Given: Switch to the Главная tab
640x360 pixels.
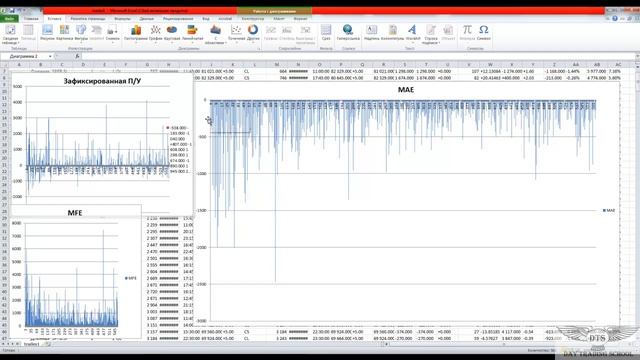Looking at the screenshot, I should click(31, 18).
